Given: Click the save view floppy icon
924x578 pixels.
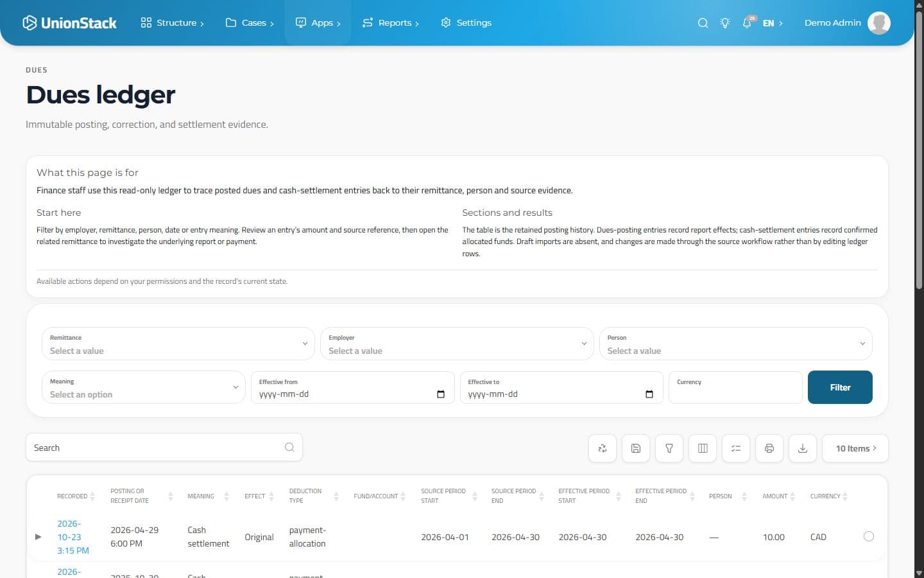Looking at the screenshot, I should pyautogui.click(x=636, y=448).
